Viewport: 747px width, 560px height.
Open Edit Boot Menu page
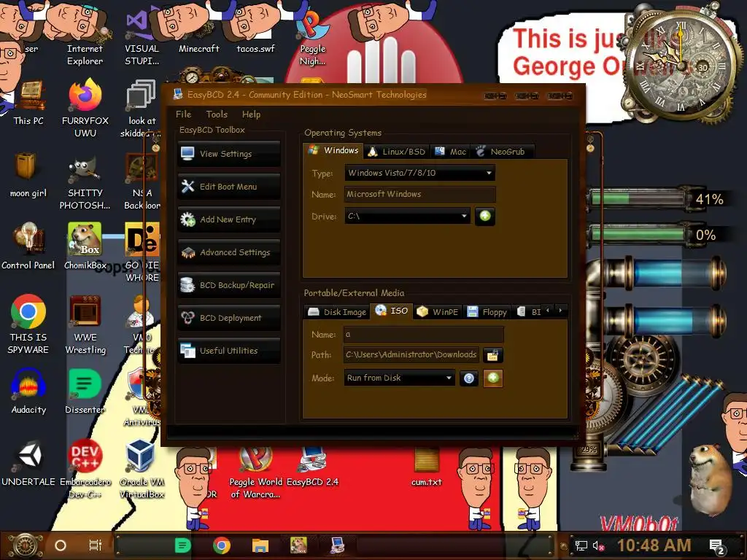[x=228, y=187]
